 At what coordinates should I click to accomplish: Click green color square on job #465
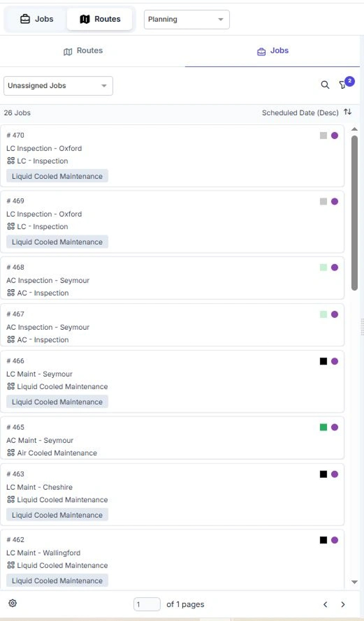(x=323, y=427)
